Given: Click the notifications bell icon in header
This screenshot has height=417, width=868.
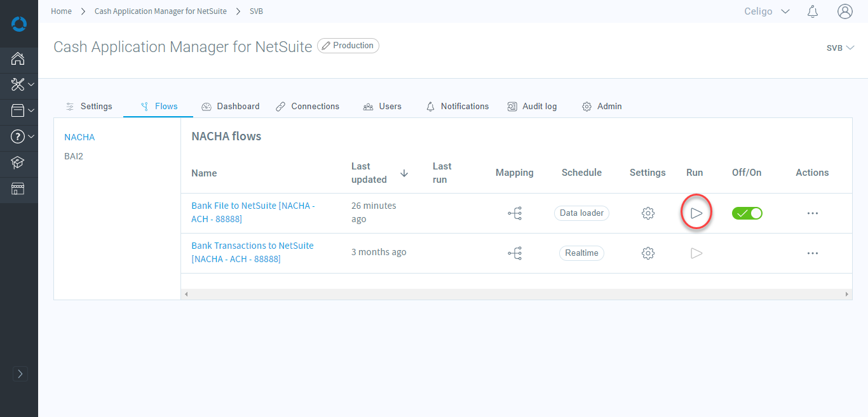Looking at the screenshot, I should click(x=812, y=11).
